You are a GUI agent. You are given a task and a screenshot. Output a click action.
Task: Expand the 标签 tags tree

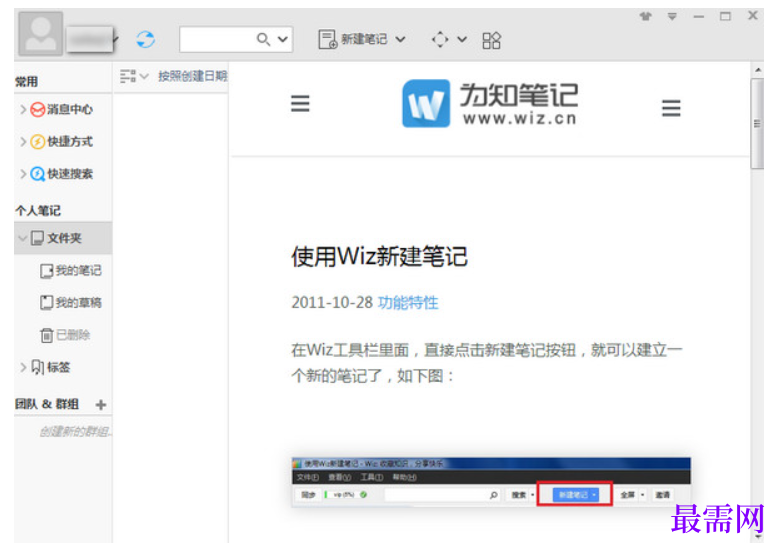23,367
